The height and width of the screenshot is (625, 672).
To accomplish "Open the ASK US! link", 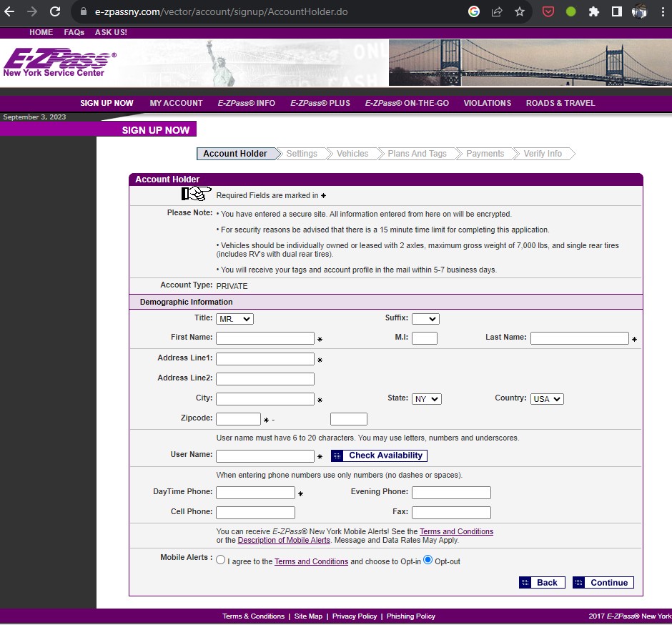I will [111, 33].
